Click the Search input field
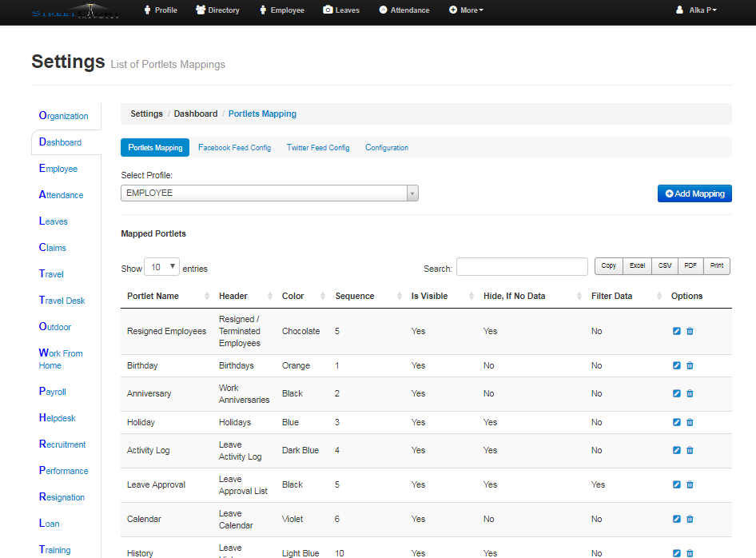Screen dimensions: 756x558 point(522,267)
